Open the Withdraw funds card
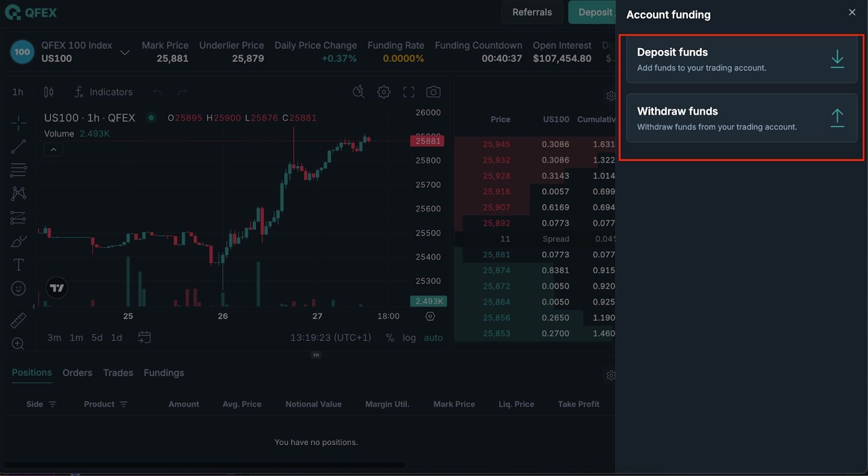Image resolution: width=868 pixels, height=476 pixels. [x=742, y=118]
